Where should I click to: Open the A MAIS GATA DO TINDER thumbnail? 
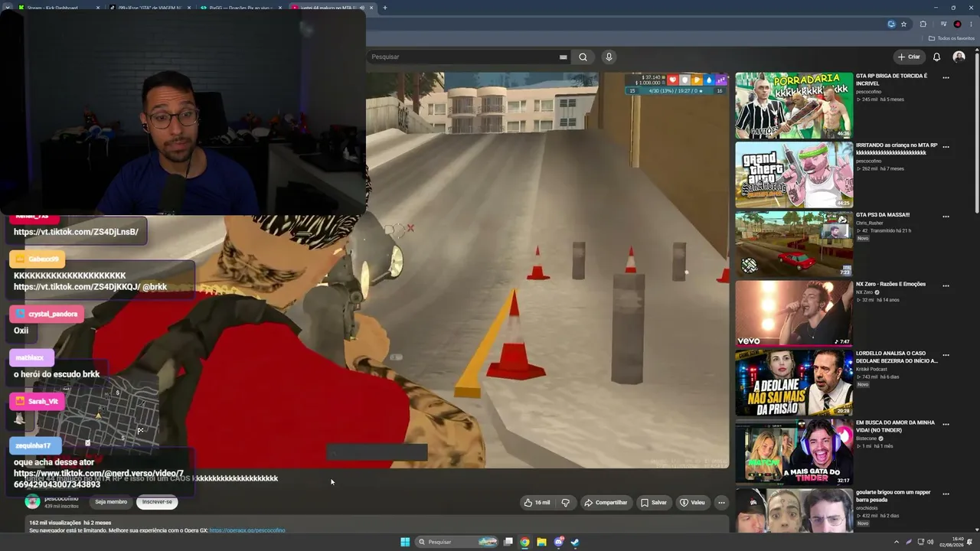[794, 452]
